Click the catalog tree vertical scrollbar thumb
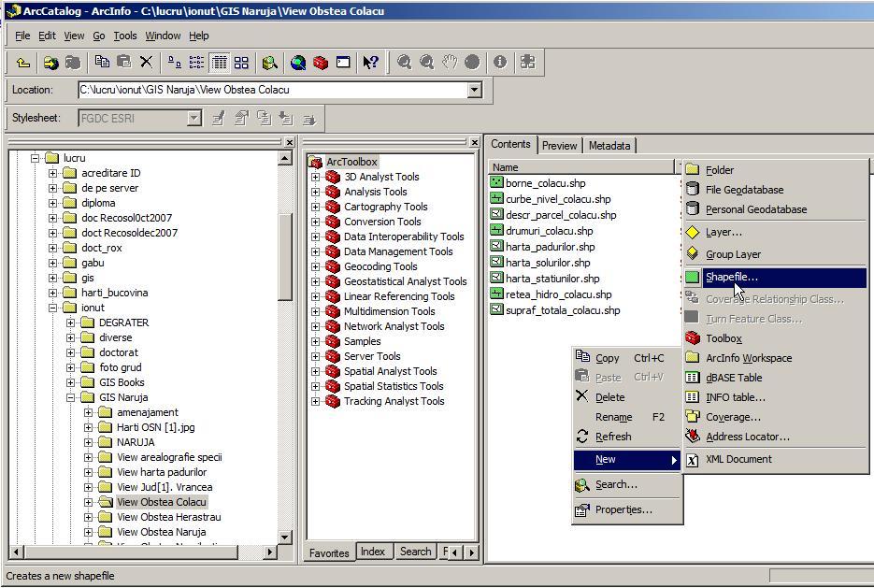The height and width of the screenshot is (588, 874). 284,256
